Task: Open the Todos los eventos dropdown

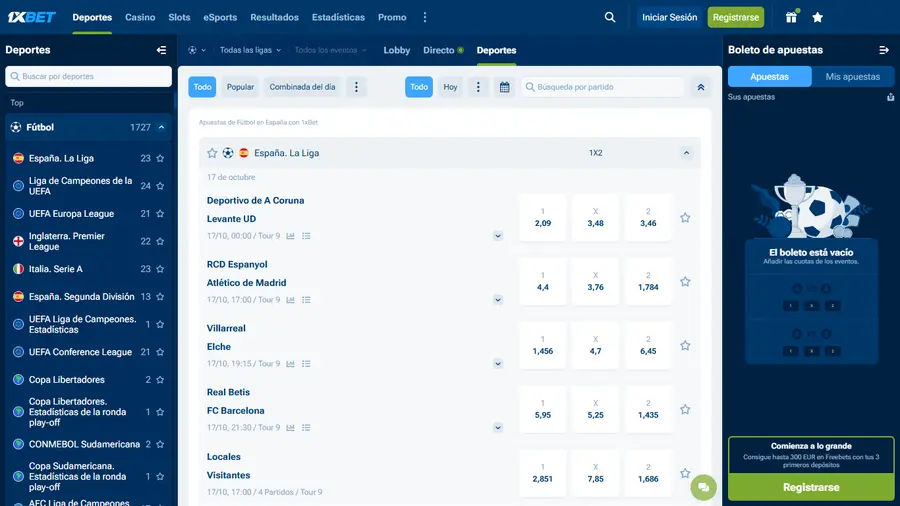Action: point(330,50)
